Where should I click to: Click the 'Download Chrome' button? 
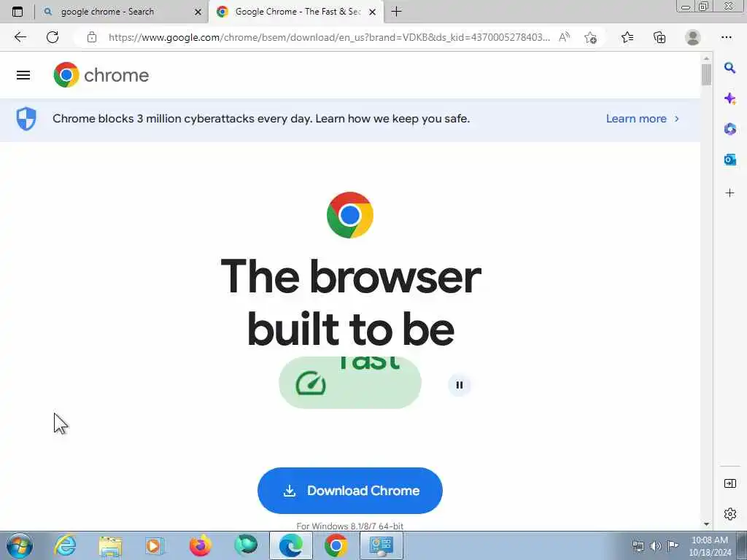point(350,491)
